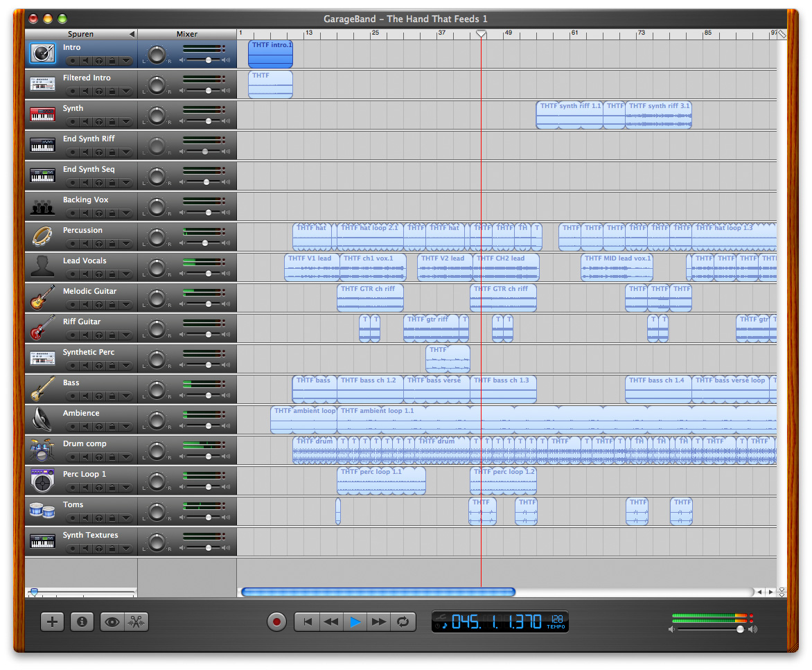The height and width of the screenshot is (670, 812).
Task: Mute the Backing Vox track
Action: 85,214
